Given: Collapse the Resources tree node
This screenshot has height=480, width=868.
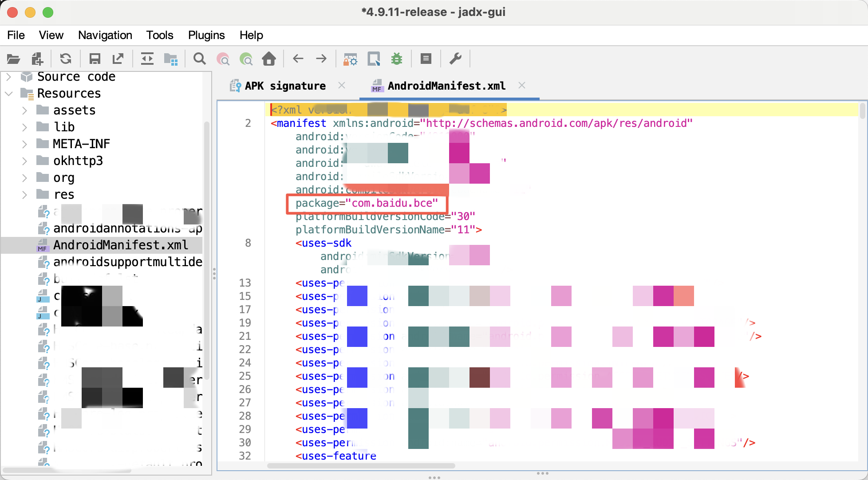Looking at the screenshot, I should (8, 94).
